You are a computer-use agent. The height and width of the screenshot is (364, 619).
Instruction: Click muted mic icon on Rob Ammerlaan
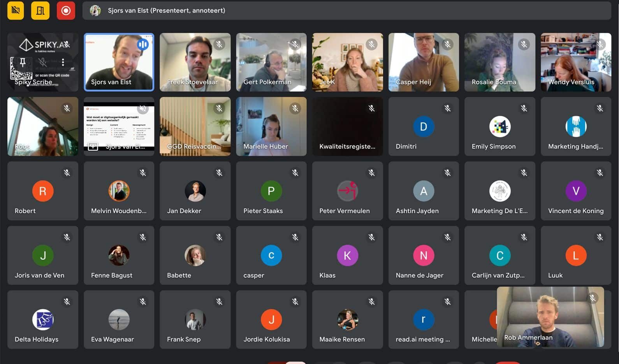coord(593,298)
